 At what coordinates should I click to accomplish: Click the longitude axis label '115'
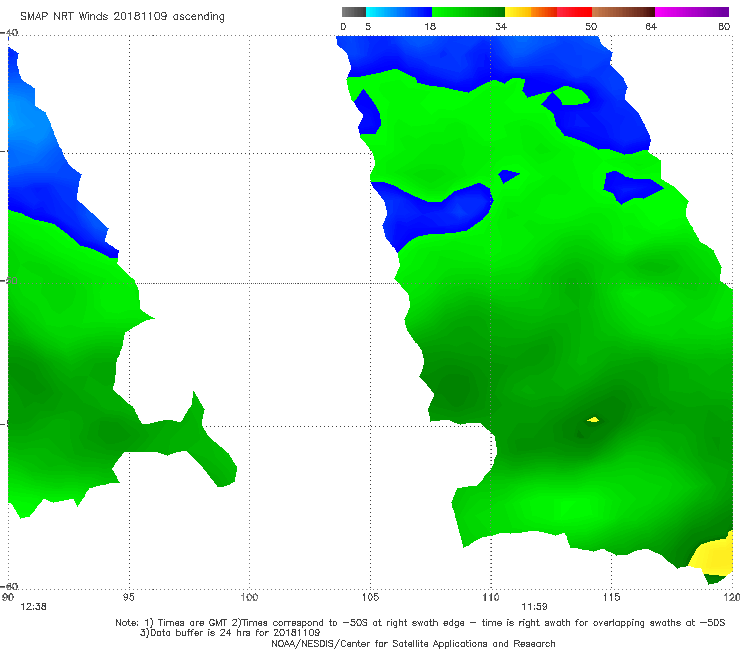pos(612,598)
